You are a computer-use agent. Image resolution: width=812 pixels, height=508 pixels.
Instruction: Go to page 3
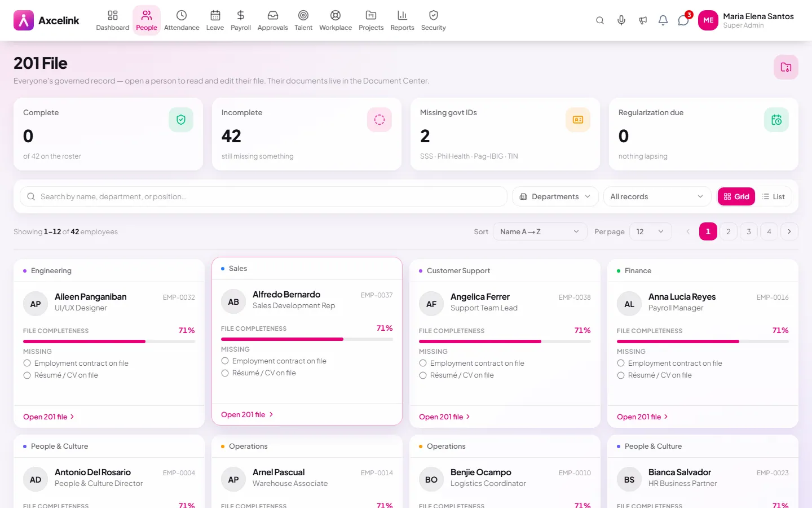pyautogui.click(x=749, y=231)
